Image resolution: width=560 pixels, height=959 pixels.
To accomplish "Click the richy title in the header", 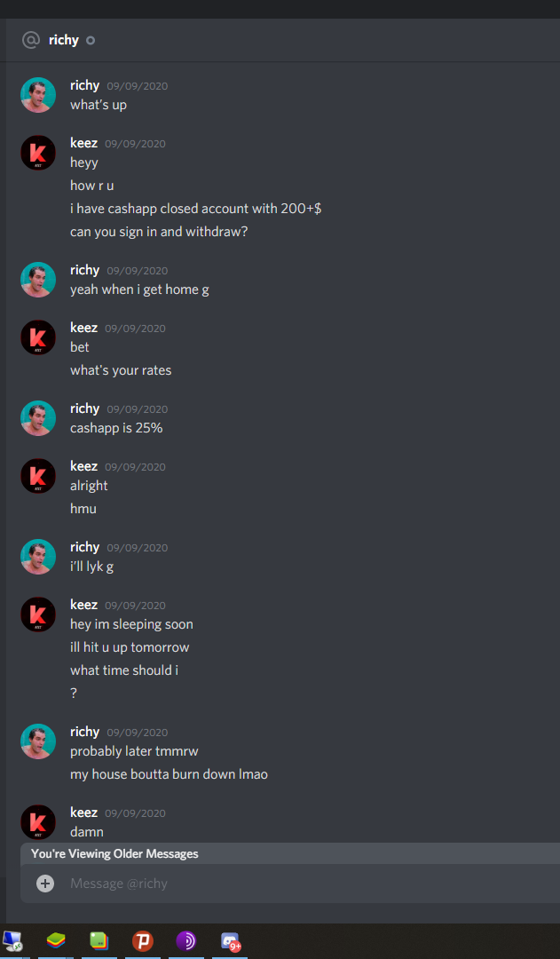I will (64, 40).
